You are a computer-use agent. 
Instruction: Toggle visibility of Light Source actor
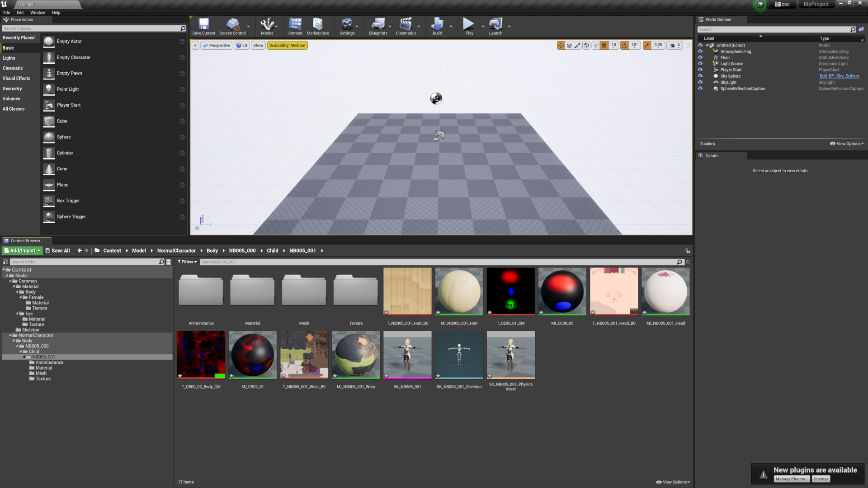[x=700, y=64]
